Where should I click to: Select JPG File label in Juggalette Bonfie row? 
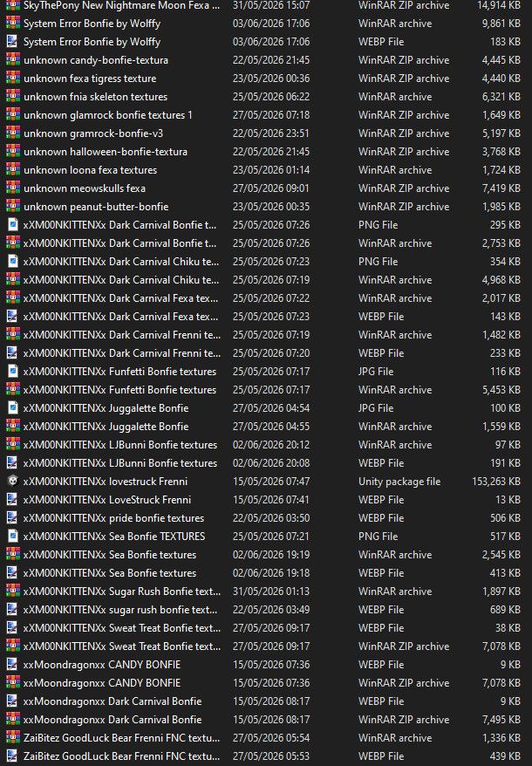point(376,408)
